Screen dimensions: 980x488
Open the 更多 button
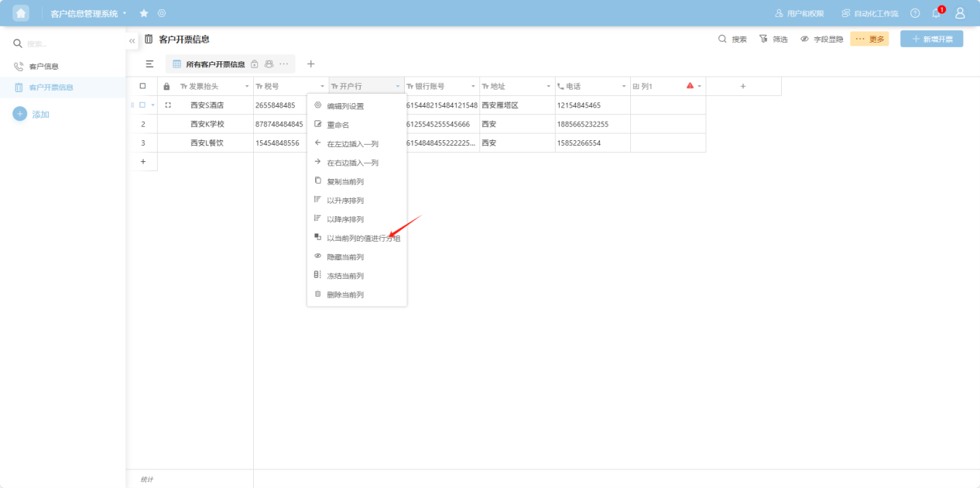click(869, 39)
